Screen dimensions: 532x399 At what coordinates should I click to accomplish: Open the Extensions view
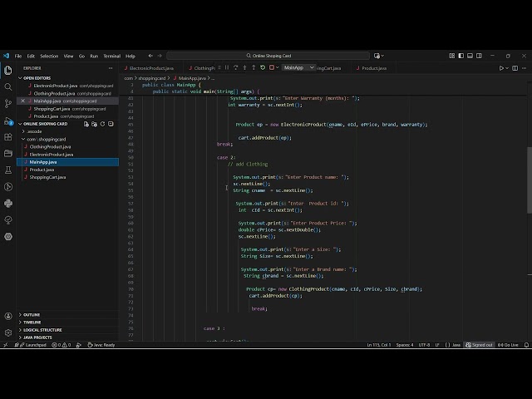point(8,137)
